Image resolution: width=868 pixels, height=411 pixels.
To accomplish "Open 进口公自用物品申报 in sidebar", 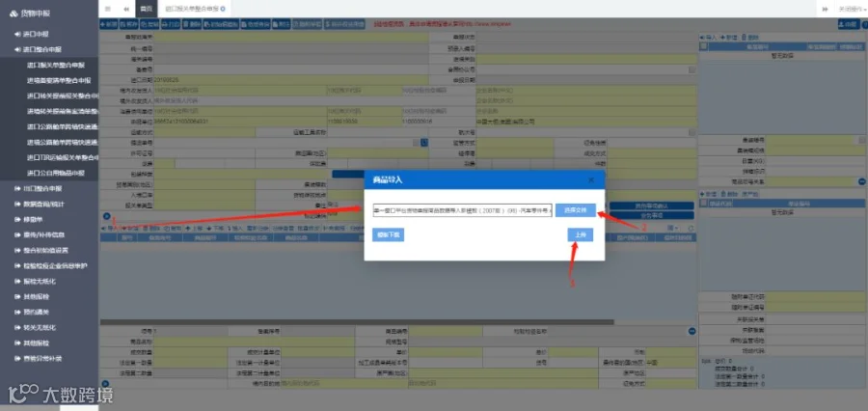I will [x=55, y=174].
